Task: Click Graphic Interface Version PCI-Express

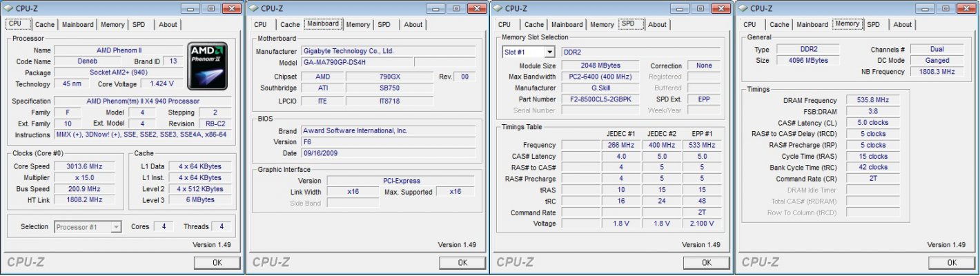Action: pos(401,180)
